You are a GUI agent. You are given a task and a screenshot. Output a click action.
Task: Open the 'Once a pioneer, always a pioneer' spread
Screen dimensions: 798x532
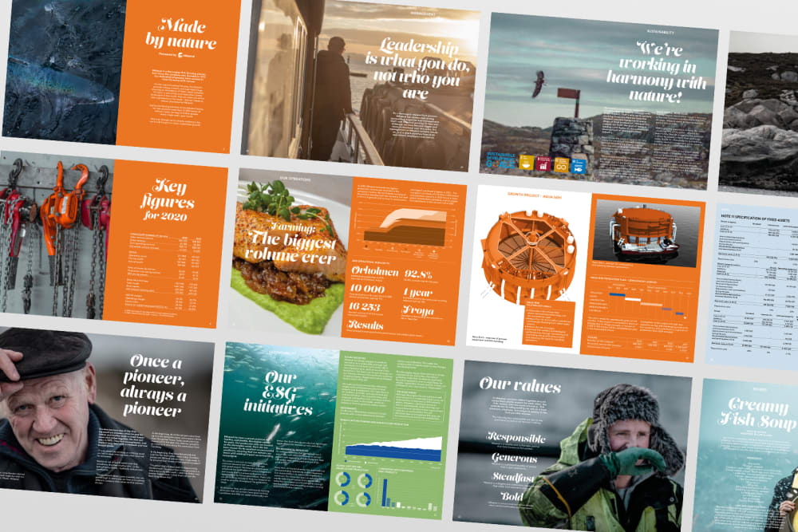click(x=106, y=415)
